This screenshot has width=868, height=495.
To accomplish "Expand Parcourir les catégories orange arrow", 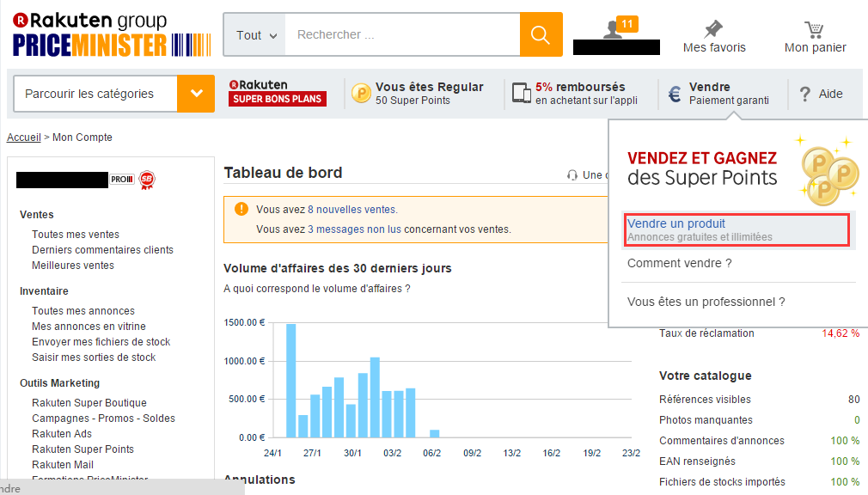I will (196, 94).
